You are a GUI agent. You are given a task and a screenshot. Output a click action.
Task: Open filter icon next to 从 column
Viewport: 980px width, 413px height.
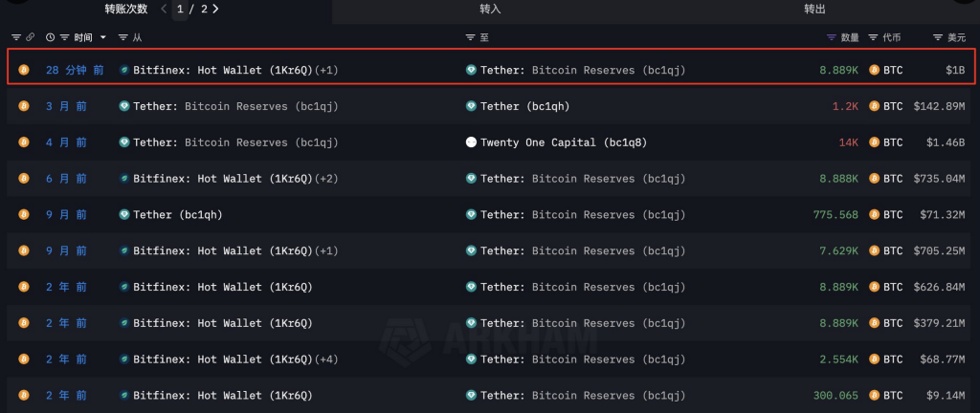(123, 37)
